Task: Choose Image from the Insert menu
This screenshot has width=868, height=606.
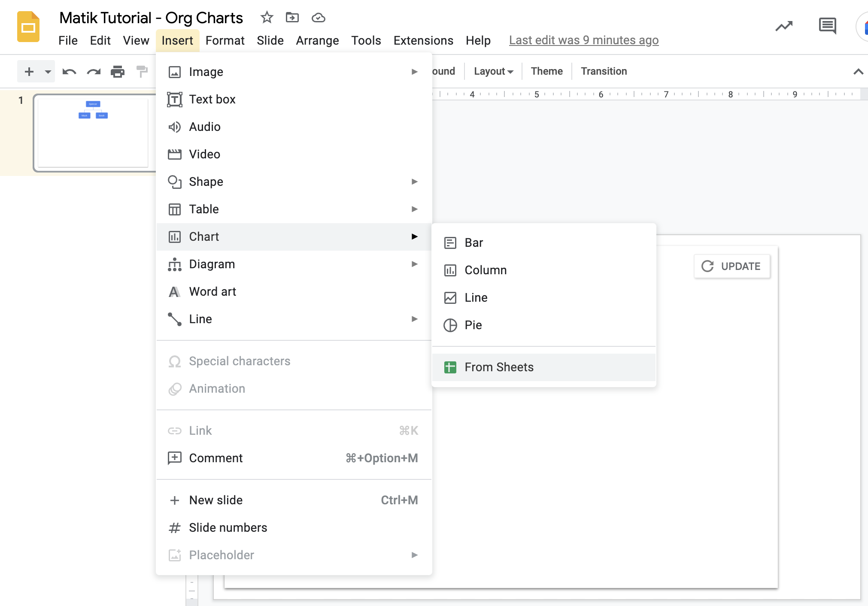Action: coord(294,72)
